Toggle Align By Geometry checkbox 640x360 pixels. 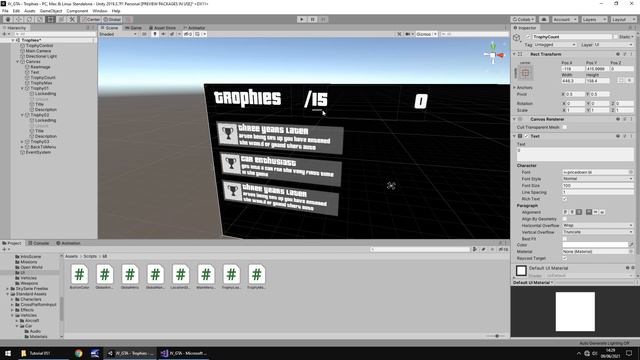(x=564, y=219)
